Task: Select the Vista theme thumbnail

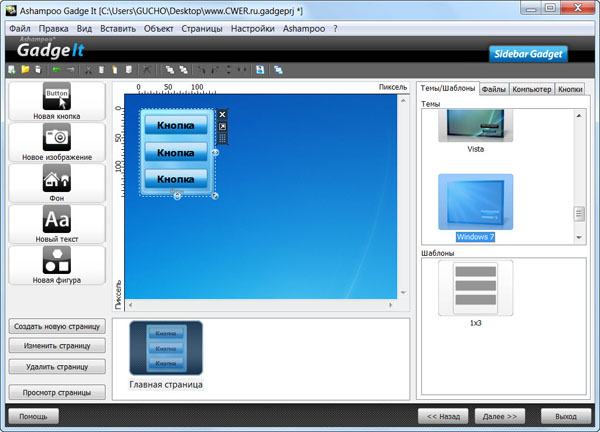Action: pos(475,126)
